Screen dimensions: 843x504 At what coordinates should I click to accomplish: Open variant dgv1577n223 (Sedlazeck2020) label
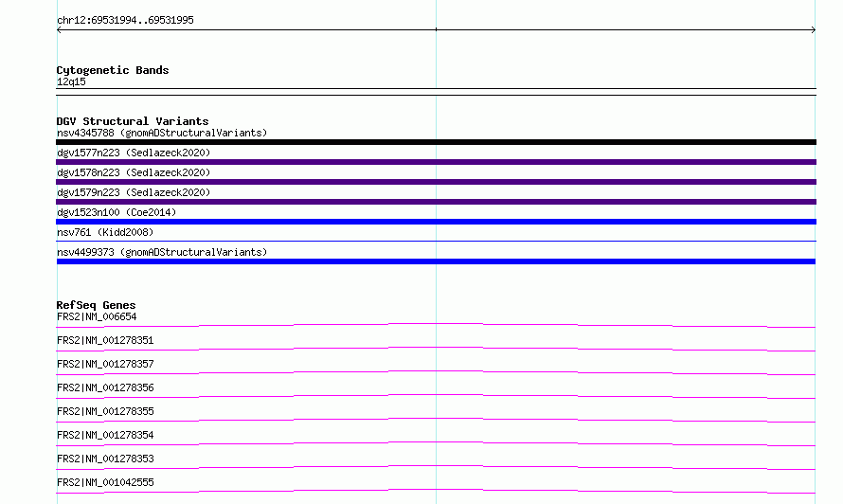click(134, 153)
